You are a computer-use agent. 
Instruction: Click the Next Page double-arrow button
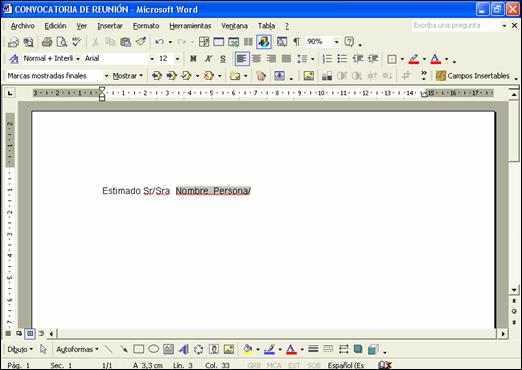tap(514, 322)
